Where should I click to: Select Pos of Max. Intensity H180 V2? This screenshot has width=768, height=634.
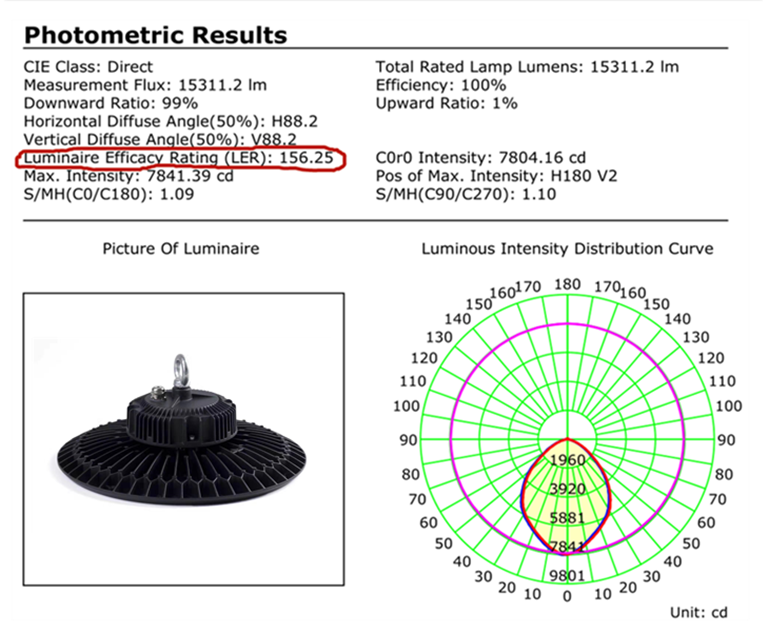pos(496,176)
